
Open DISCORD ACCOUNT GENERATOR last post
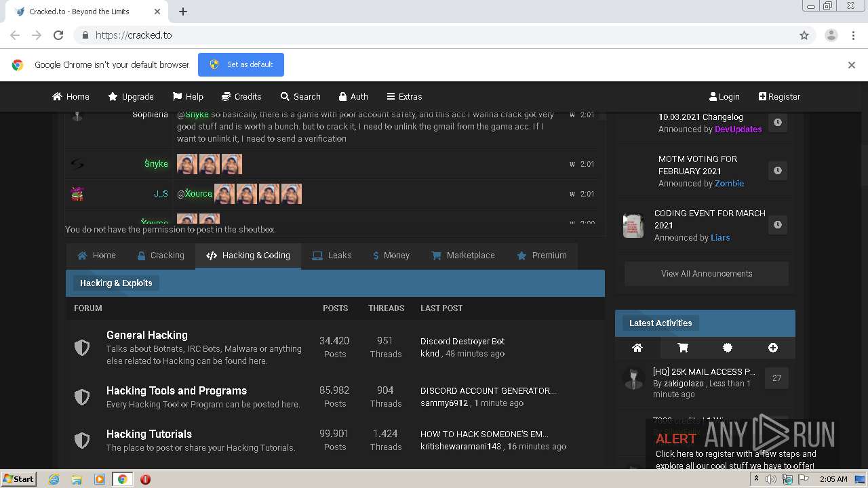(488, 391)
